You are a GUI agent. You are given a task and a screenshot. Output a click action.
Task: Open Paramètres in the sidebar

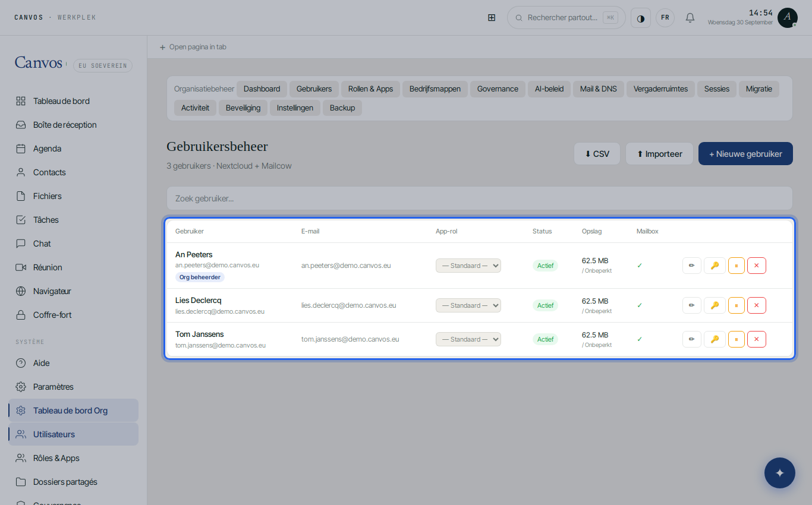pos(73,387)
